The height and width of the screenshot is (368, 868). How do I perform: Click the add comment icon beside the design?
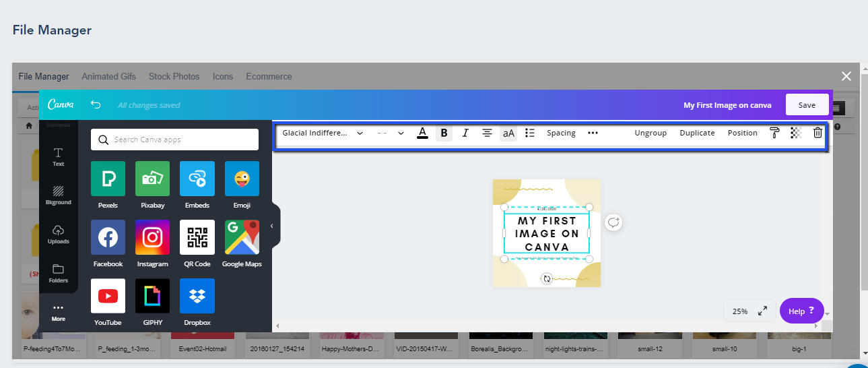coord(613,222)
